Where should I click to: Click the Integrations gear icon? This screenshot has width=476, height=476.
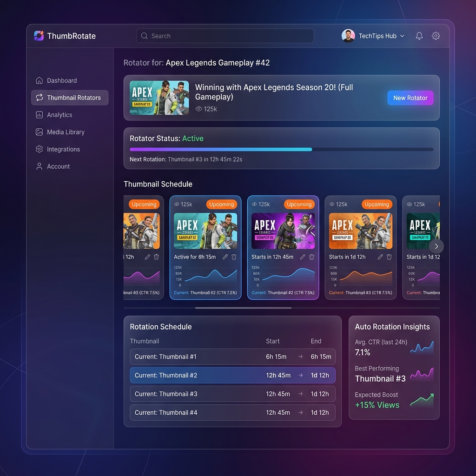click(39, 149)
